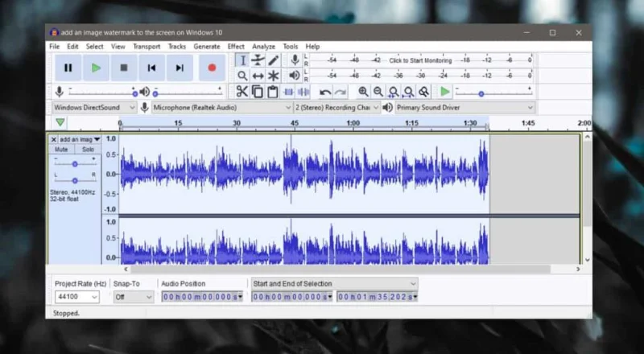Adjust the track gain slider
This screenshot has height=354, width=644.
(x=75, y=164)
